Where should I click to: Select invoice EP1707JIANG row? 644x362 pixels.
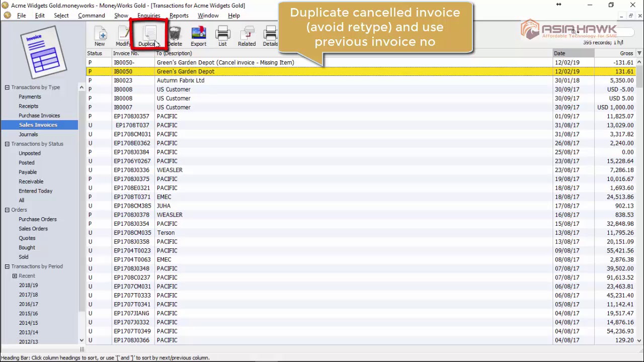click(360, 313)
